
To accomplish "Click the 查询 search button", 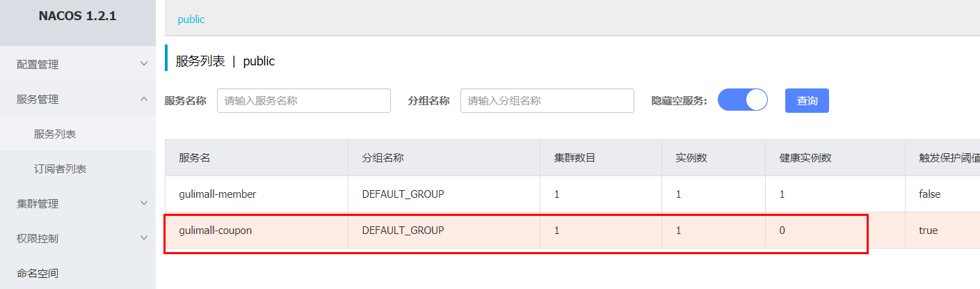I will point(807,101).
